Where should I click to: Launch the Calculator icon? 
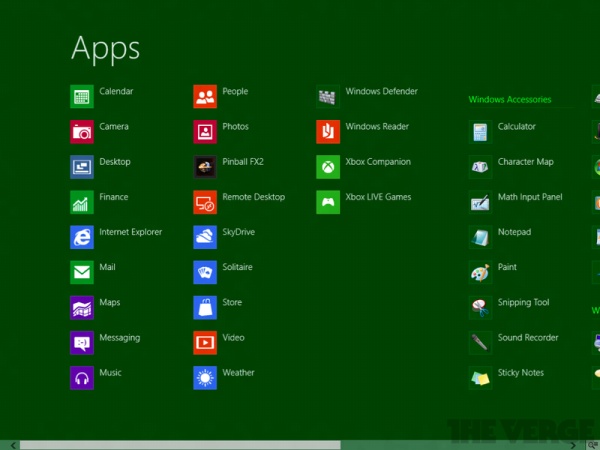click(481, 132)
